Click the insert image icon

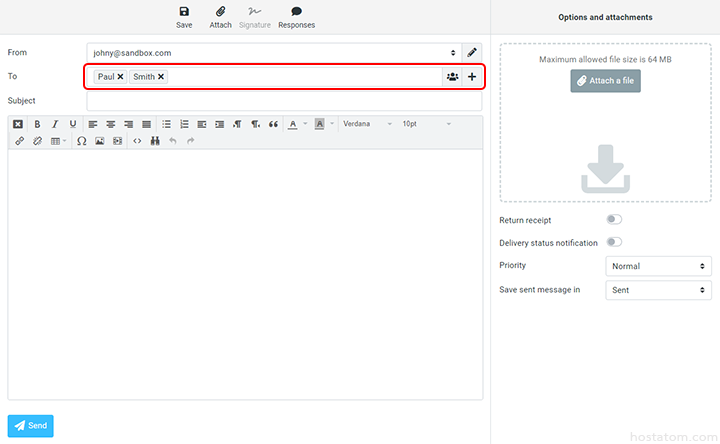(x=99, y=141)
